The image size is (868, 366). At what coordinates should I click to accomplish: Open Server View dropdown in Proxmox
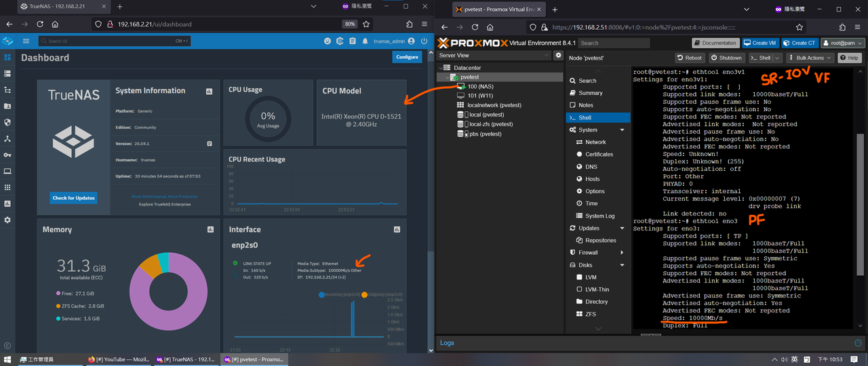pos(493,55)
